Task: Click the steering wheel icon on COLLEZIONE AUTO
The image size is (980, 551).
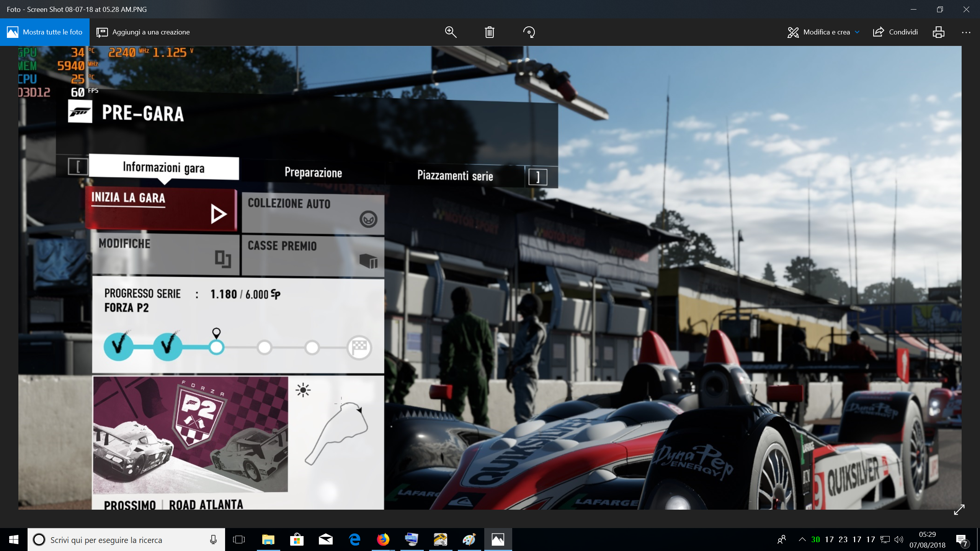Action: pos(368,219)
